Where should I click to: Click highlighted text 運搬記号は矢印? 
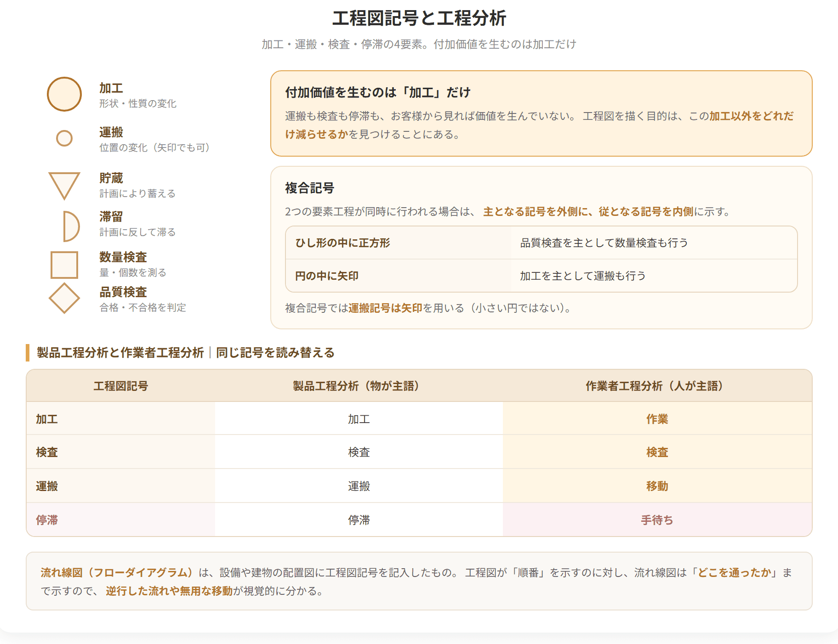pos(385,308)
